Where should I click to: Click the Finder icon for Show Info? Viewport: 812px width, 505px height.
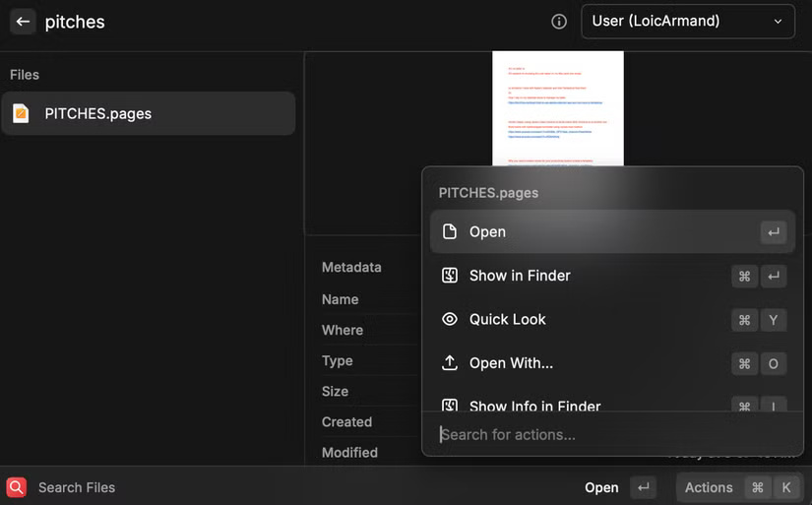coord(450,406)
